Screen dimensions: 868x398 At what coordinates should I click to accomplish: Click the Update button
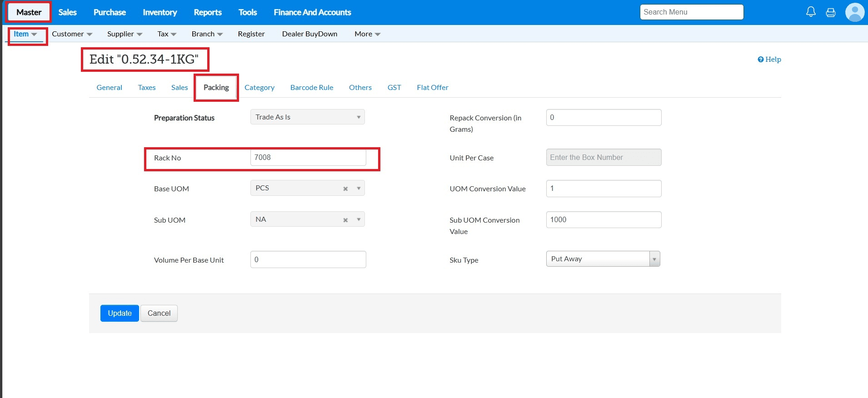click(x=120, y=313)
